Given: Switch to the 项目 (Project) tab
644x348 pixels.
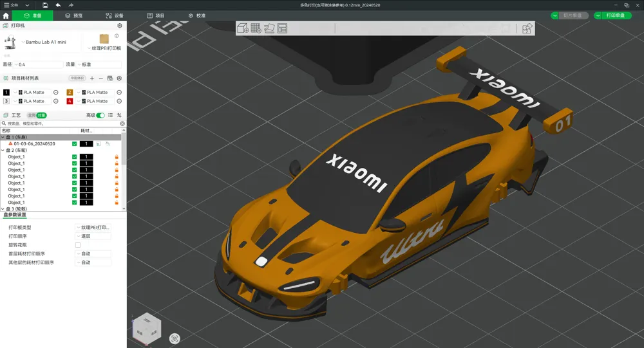Looking at the screenshot, I should (x=156, y=15).
